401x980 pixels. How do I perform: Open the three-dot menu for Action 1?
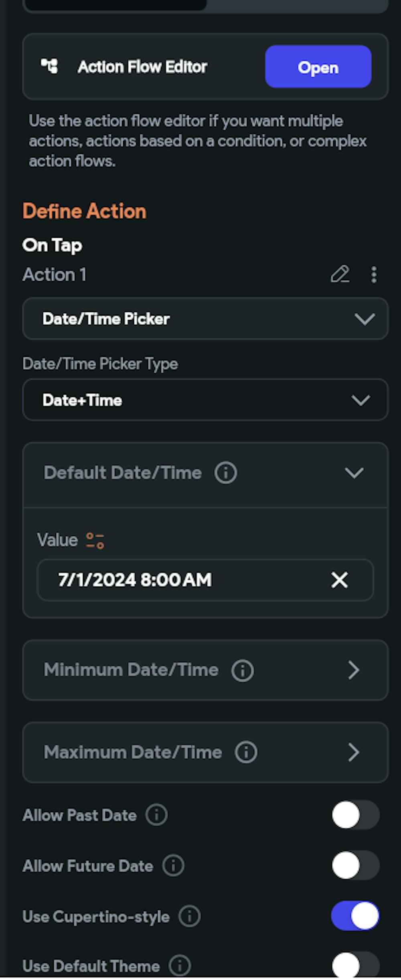374,275
